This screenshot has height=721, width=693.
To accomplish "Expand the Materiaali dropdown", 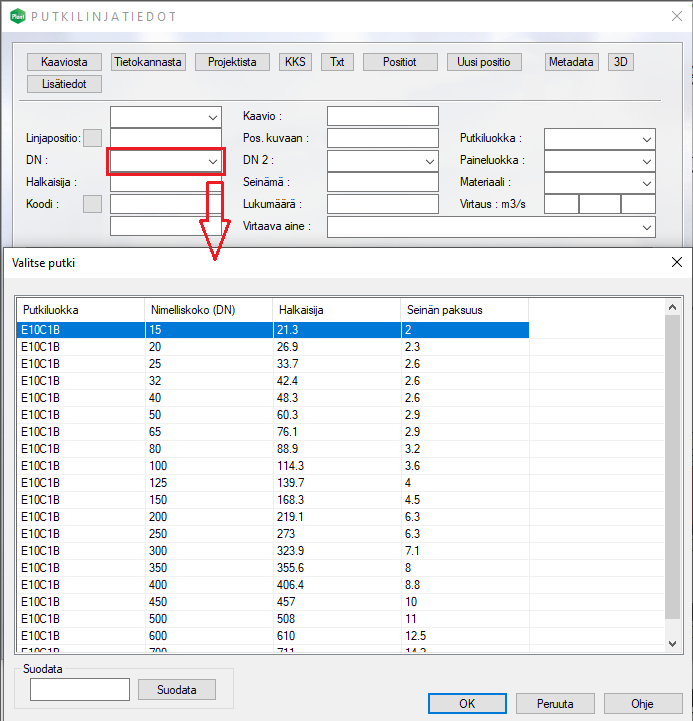I will click(x=646, y=182).
